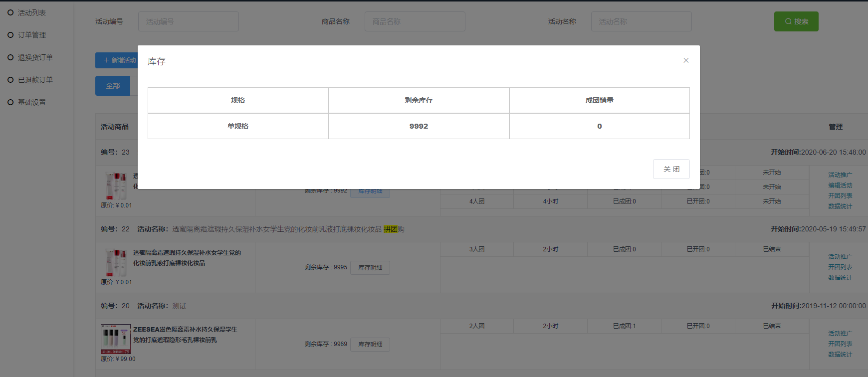Click the activity name 测试
The image size is (868, 377).
[x=179, y=306]
